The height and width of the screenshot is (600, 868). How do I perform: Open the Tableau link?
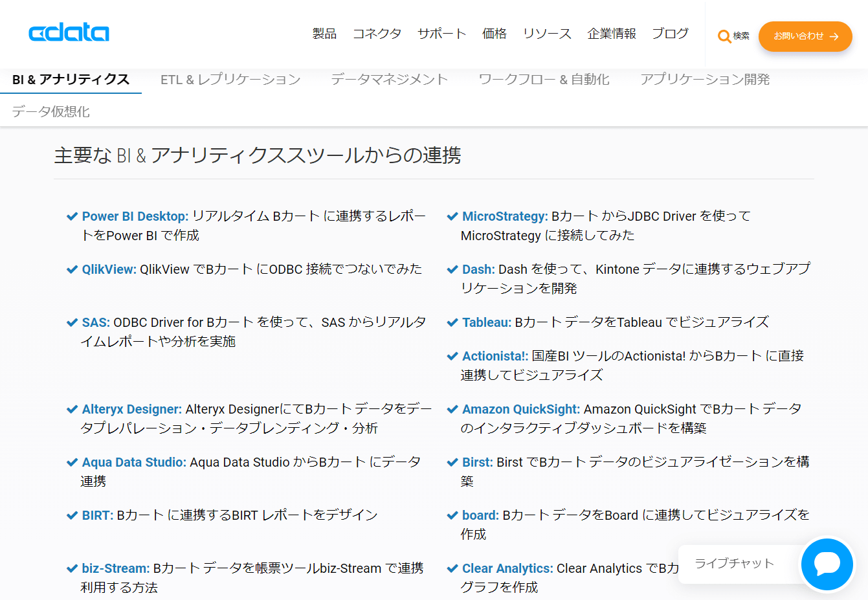point(487,322)
